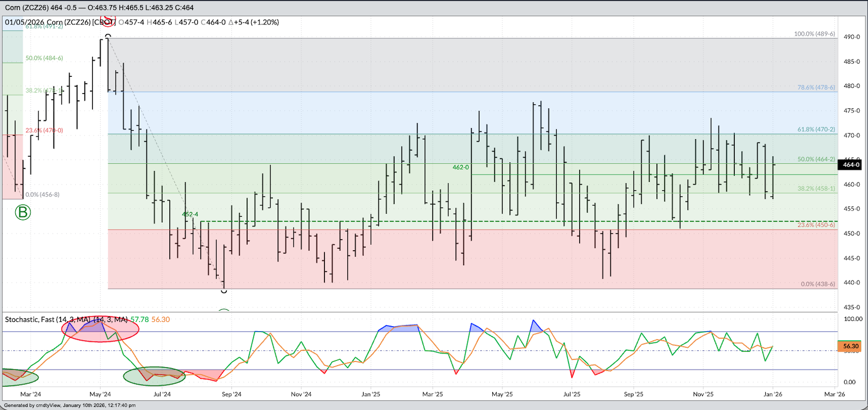Click the arc marker at the August 2024 low
The image size is (868, 410).
click(x=224, y=290)
